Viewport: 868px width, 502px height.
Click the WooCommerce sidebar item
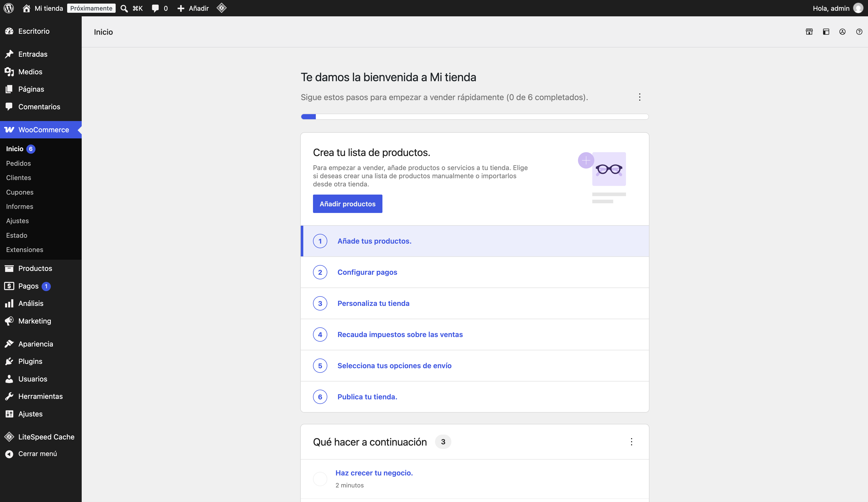coord(41,129)
